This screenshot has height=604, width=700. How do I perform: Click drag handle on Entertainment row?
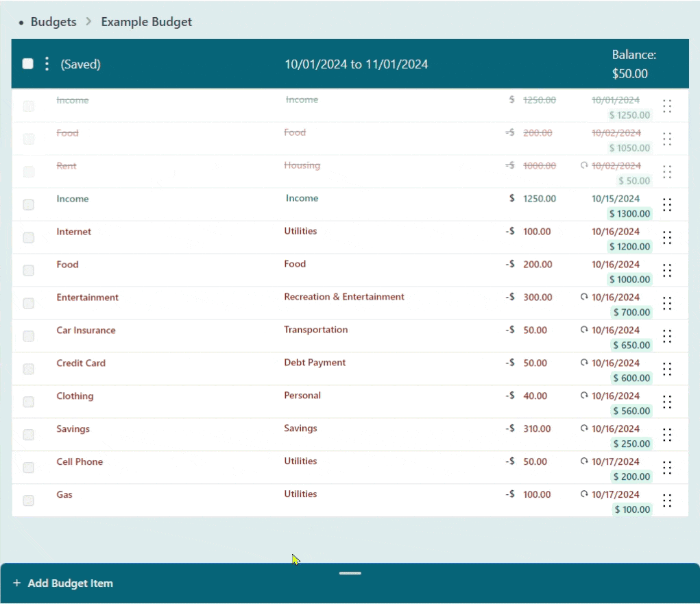pos(666,304)
